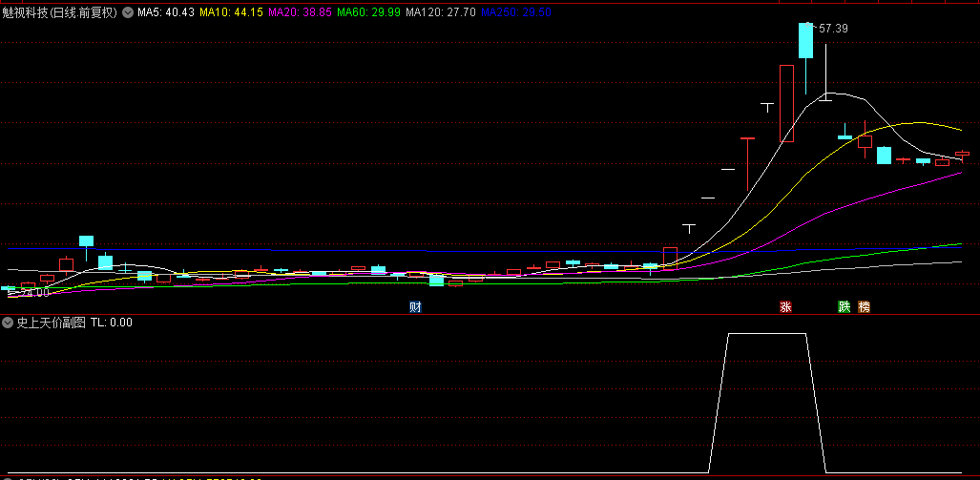
Task: Click the 史上天价副图 sub-chart title
Action: [51, 323]
